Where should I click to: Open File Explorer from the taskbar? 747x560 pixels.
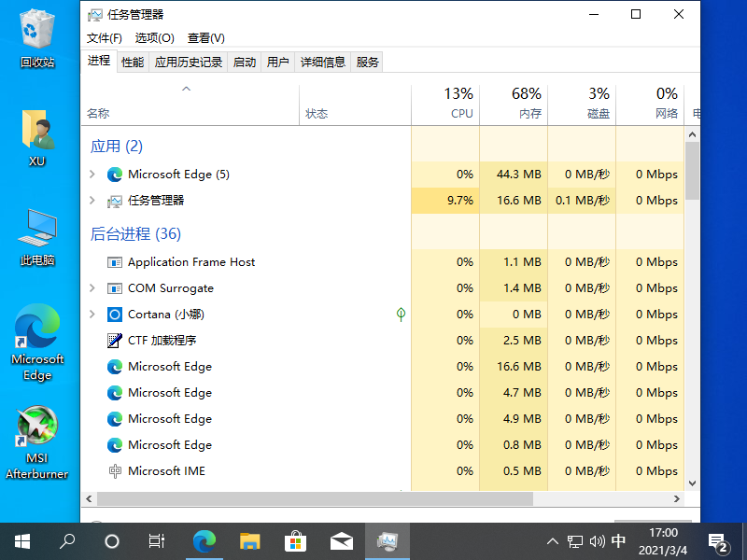[x=249, y=540]
